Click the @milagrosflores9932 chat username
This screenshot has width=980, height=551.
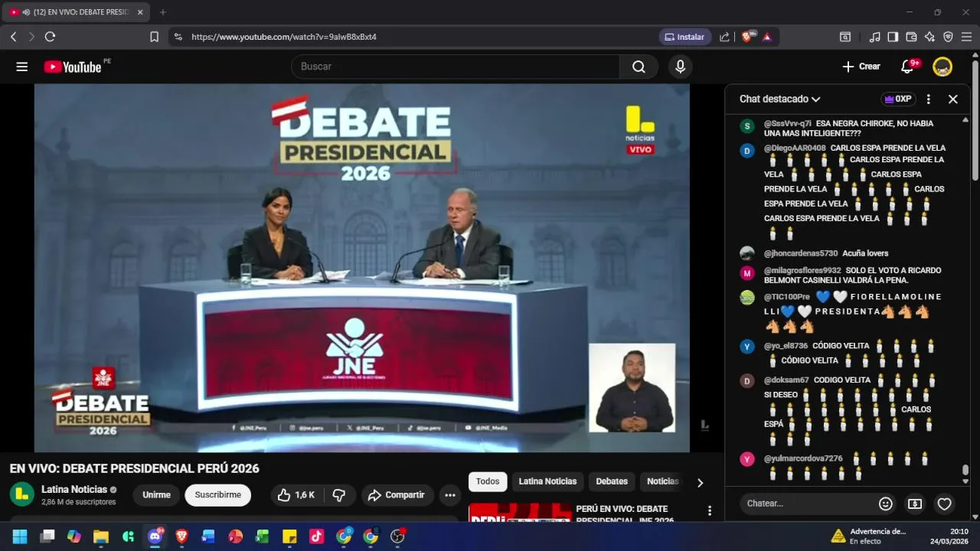pos(802,270)
